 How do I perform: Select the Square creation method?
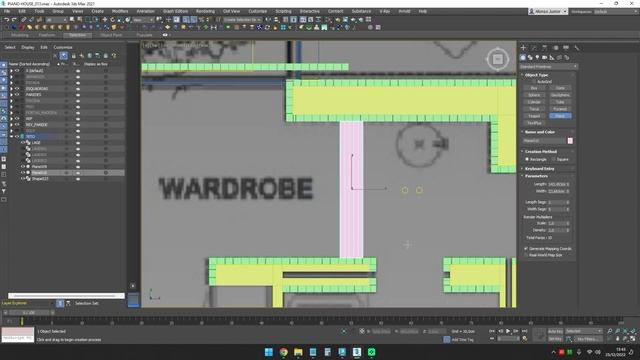554,159
